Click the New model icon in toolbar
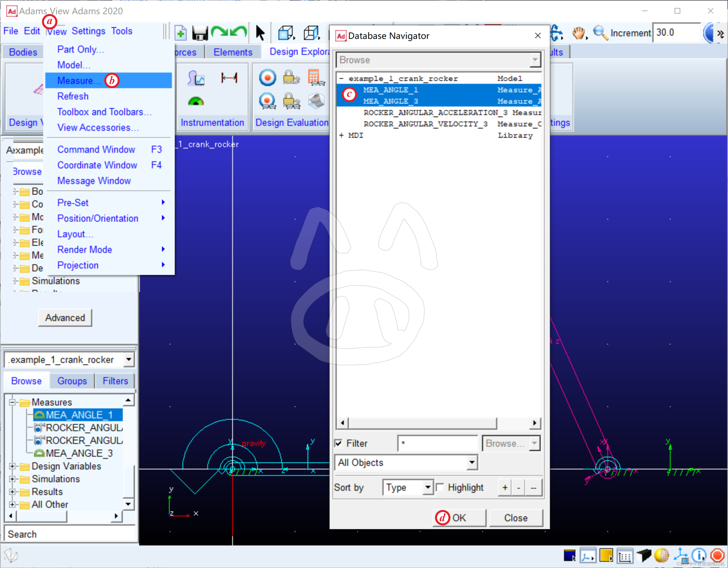Screen dimensions: 728x568 pos(181,33)
